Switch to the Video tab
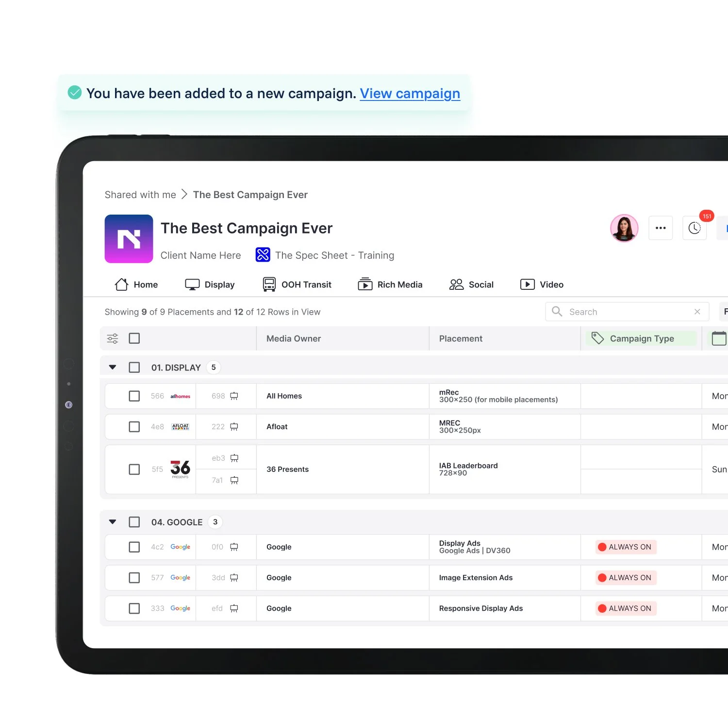Viewport: 728px width, 720px height. 542,285
